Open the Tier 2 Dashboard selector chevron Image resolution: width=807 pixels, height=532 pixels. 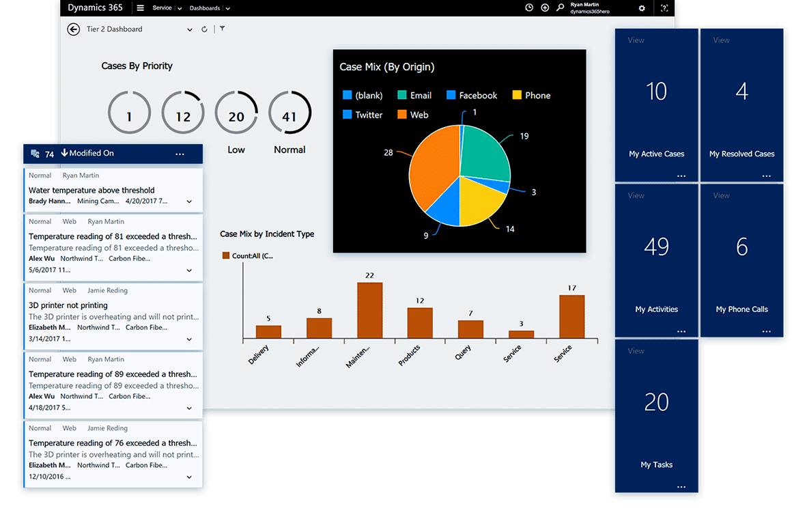tap(189, 30)
